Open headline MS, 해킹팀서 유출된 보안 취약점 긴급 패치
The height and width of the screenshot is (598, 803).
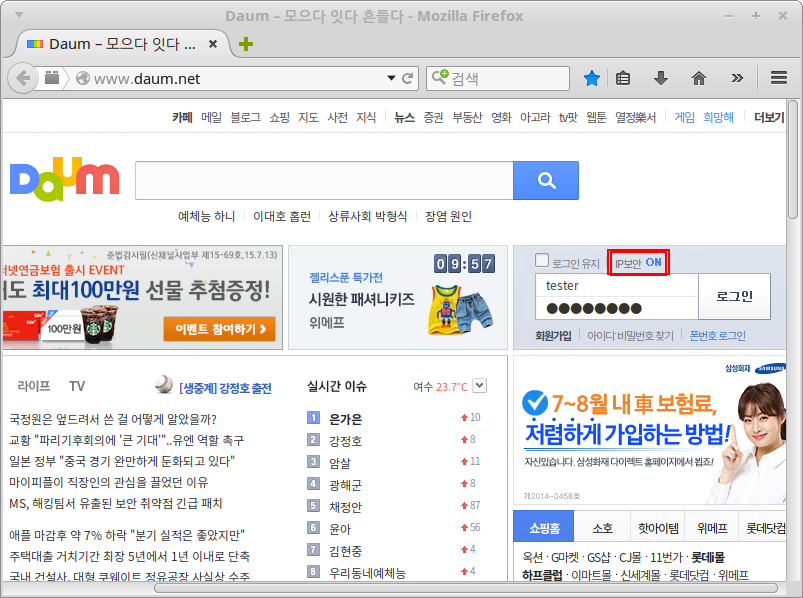[116, 503]
